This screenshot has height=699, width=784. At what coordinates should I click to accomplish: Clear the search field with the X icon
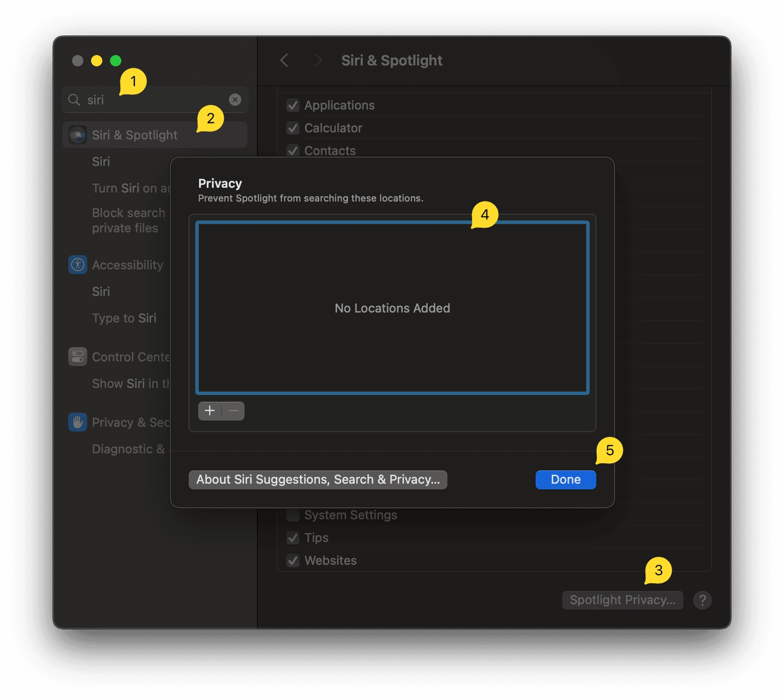coord(235,100)
